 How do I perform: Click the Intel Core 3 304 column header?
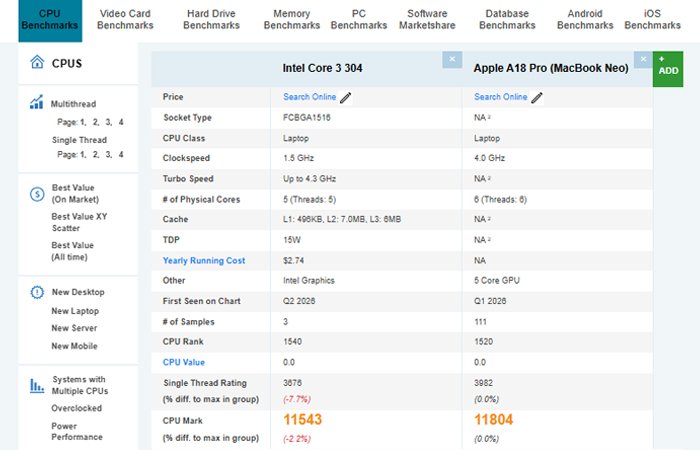322,68
